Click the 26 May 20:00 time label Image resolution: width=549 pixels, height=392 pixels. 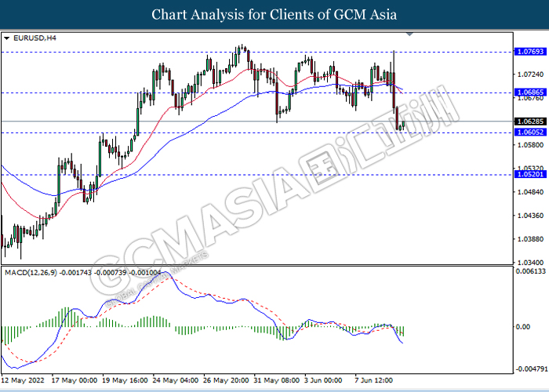coord(226,380)
